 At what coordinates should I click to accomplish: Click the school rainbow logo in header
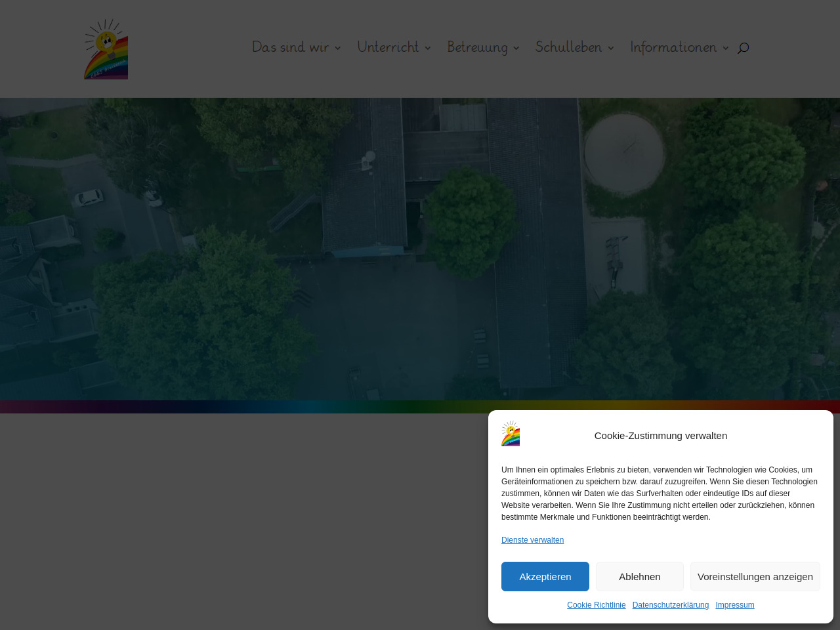click(x=106, y=49)
